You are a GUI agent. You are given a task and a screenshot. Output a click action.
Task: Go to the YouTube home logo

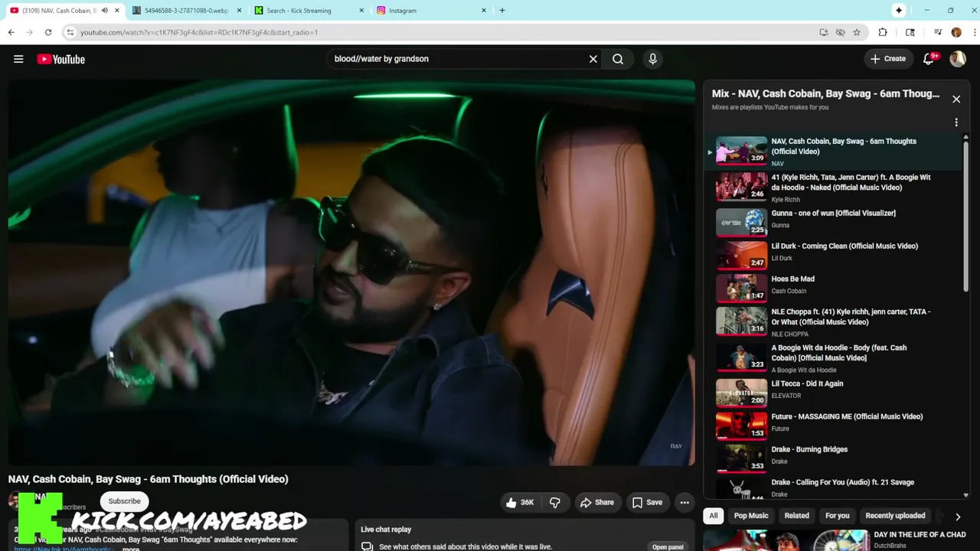(61, 59)
